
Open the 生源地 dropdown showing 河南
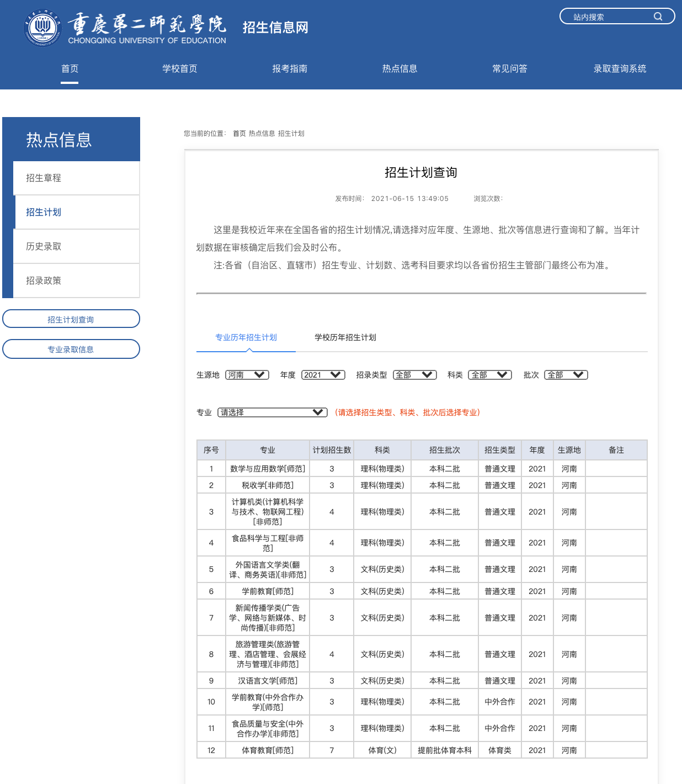click(x=247, y=375)
